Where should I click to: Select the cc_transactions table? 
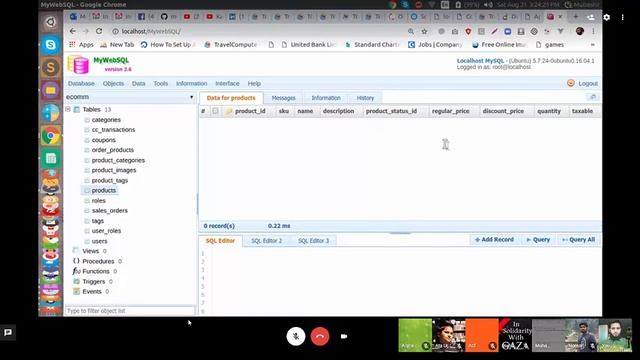click(x=113, y=129)
